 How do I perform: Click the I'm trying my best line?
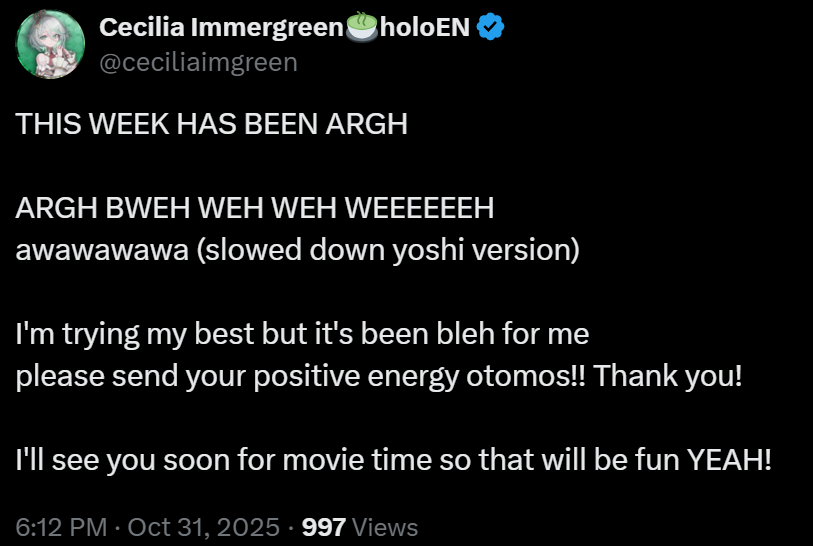(x=302, y=334)
